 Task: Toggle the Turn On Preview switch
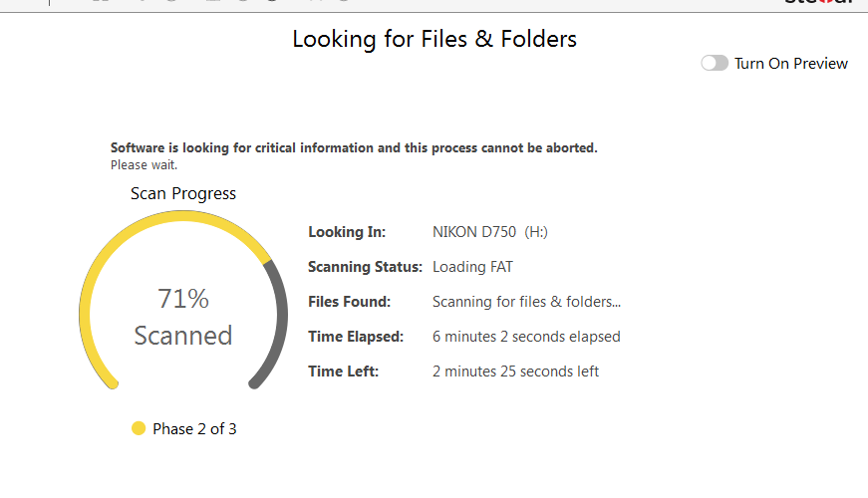click(715, 63)
